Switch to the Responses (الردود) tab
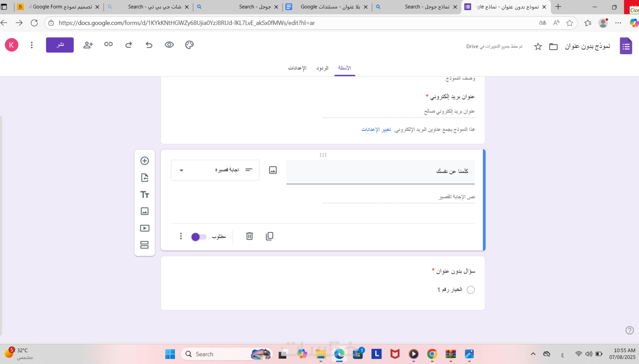The height and width of the screenshot is (364, 639). point(322,68)
